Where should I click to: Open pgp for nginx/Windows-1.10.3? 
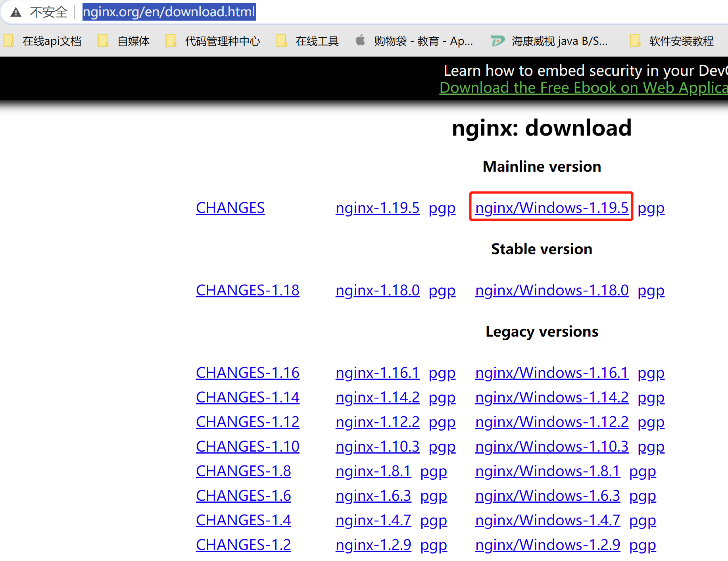coord(651,448)
